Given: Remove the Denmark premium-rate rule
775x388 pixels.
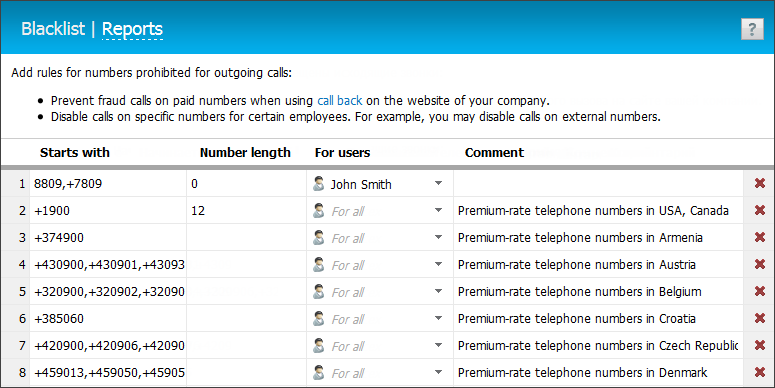Looking at the screenshot, I should 760,372.
